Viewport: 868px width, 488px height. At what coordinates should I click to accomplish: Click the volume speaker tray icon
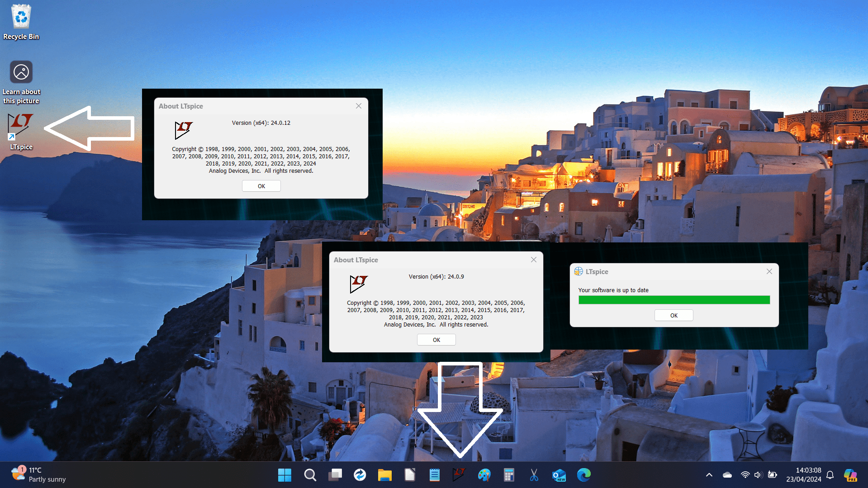point(759,475)
